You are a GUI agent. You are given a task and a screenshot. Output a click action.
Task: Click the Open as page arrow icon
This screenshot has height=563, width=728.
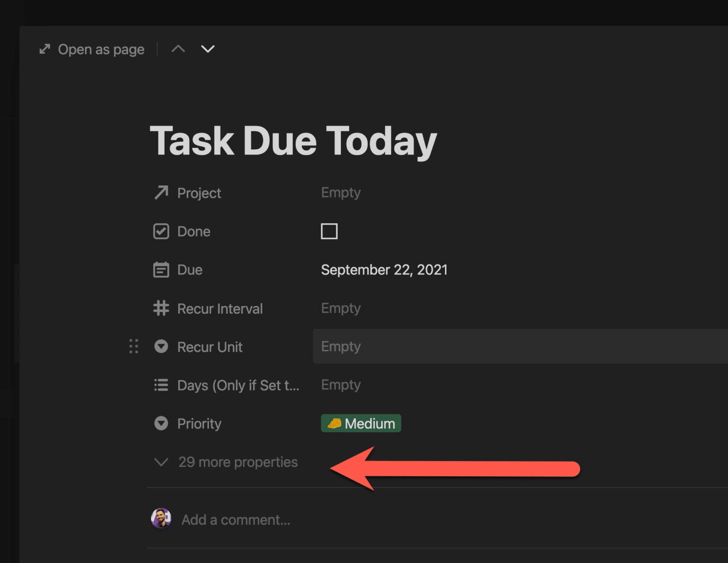click(x=45, y=48)
